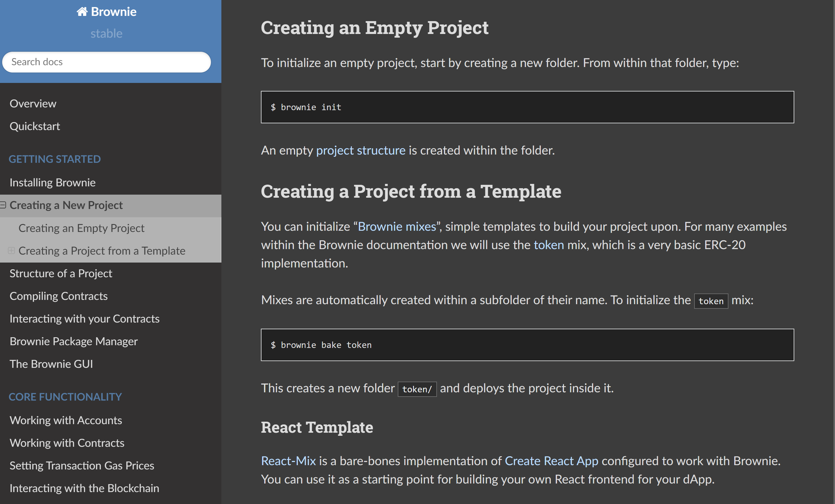Click the Creating a Project from a Template heading
The image size is (835, 504).
click(411, 192)
